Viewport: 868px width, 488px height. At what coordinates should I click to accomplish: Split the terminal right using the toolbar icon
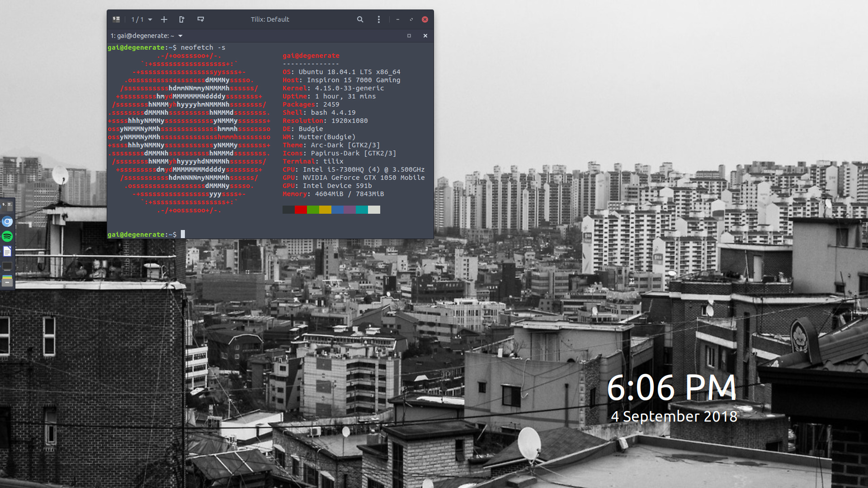coord(182,19)
